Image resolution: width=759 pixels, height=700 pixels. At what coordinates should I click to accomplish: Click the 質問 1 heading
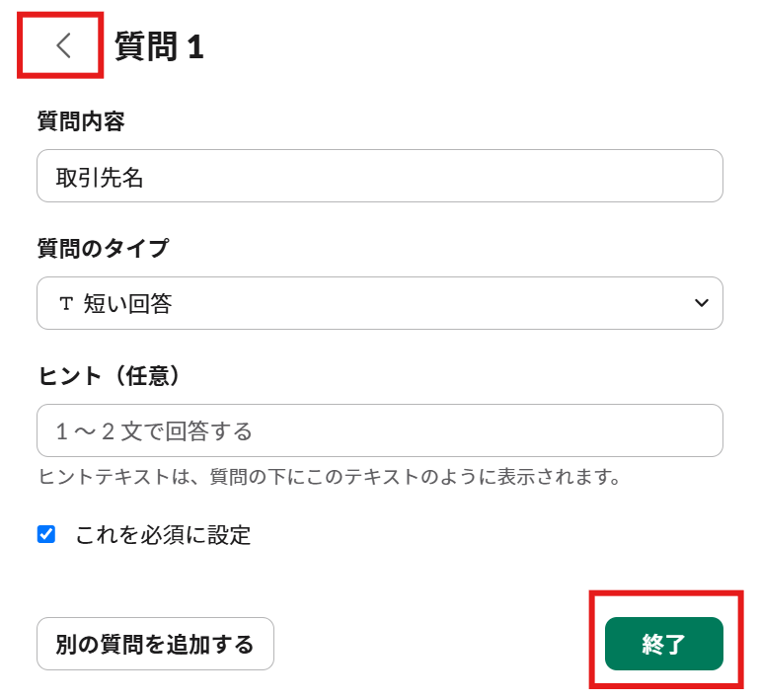[x=159, y=46]
